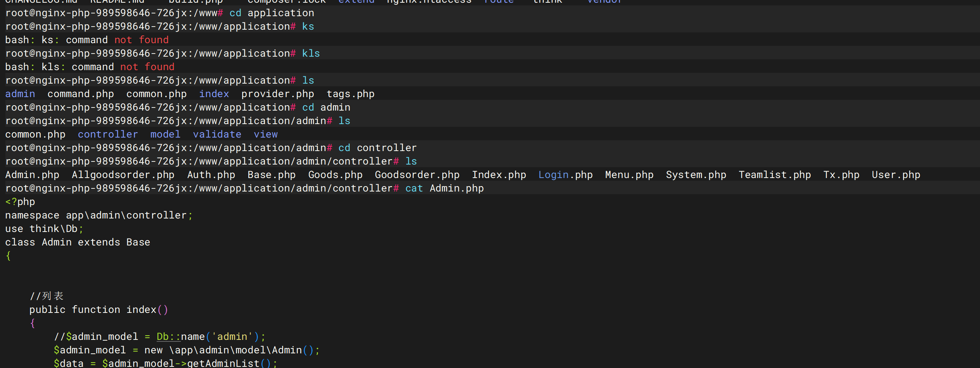Click 'System.php' filename
Image resolution: width=980 pixels, height=368 pixels.
point(696,175)
